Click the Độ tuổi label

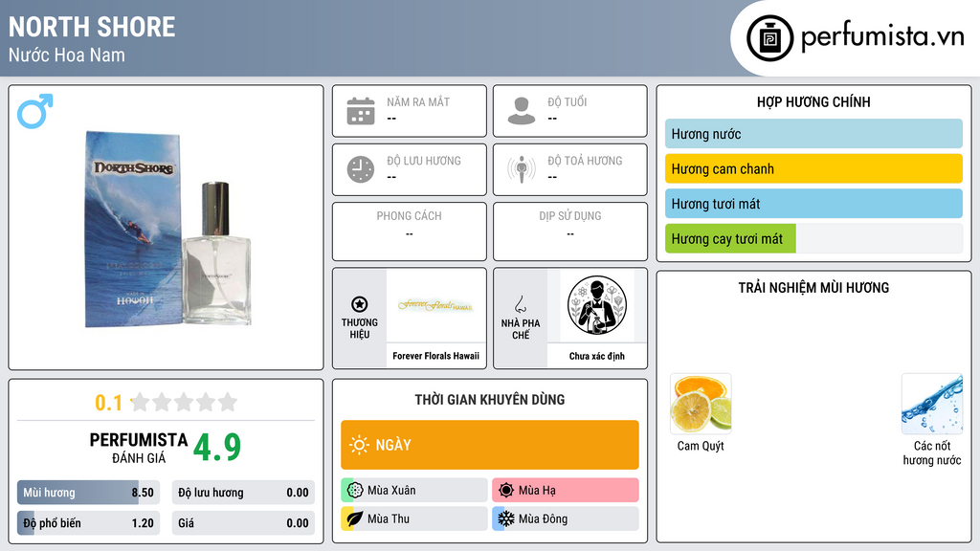(568, 101)
